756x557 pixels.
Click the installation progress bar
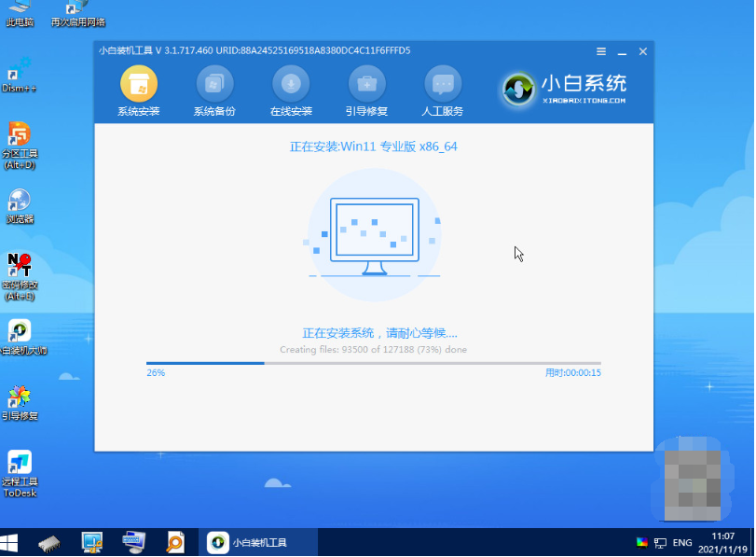[x=373, y=363]
